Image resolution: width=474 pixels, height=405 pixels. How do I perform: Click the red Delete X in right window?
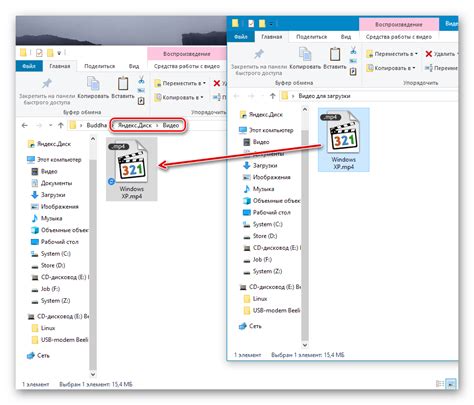(429, 54)
